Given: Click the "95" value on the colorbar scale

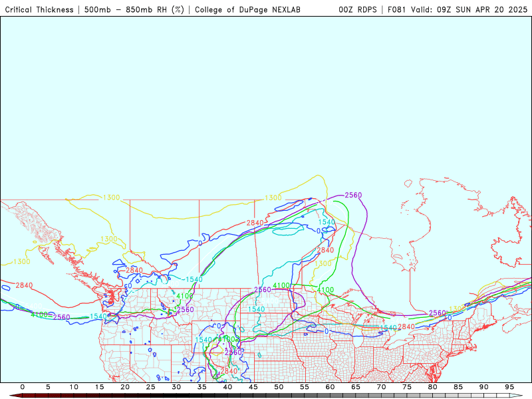Looking at the screenshot, I should pyautogui.click(x=509, y=387).
